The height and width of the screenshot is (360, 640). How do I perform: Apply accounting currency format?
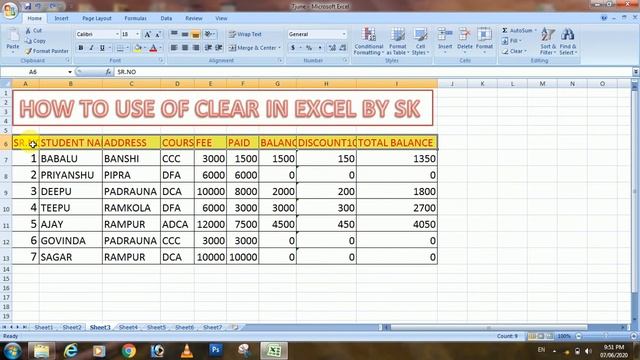[293, 48]
